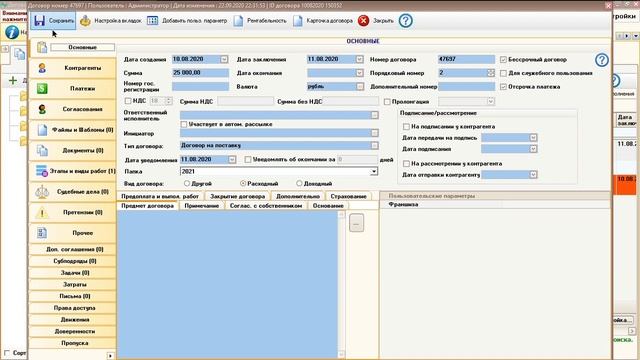Open the Карточка договора icon

click(x=298, y=20)
